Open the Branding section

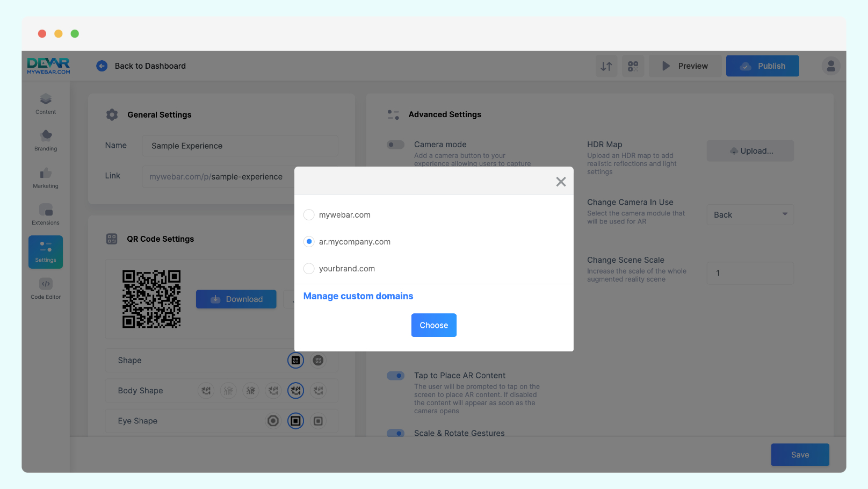[x=45, y=140]
